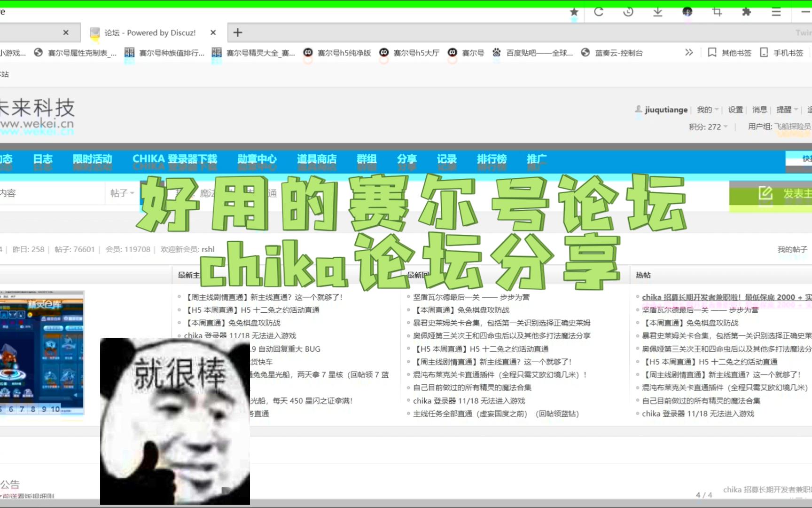The width and height of the screenshot is (812, 508).
Task: Open chika 登录器 11/18 post in 热帖
Action: tap(698, 414)
